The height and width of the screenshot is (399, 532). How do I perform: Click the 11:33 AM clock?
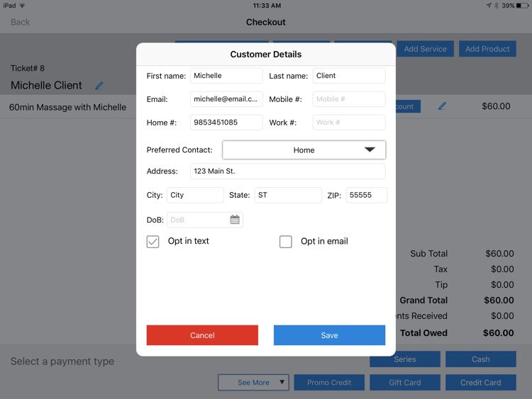pyautogui.click(x=267, y=6)
